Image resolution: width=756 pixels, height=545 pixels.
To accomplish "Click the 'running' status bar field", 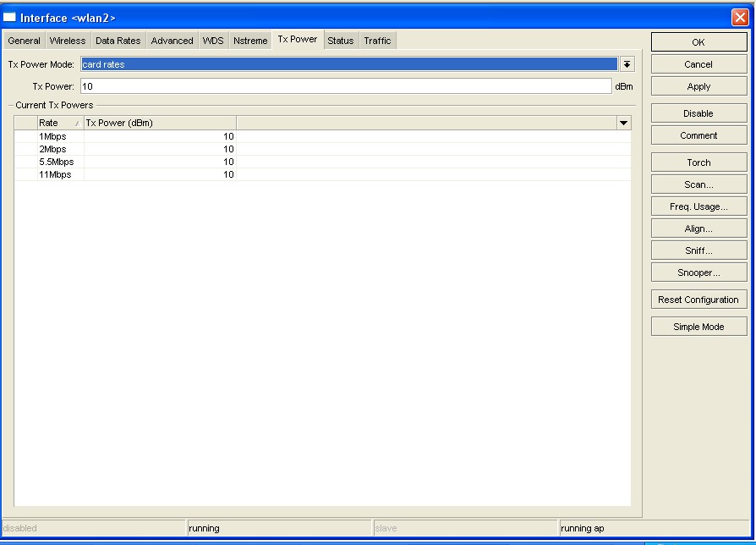I will (x=279, y=528).
